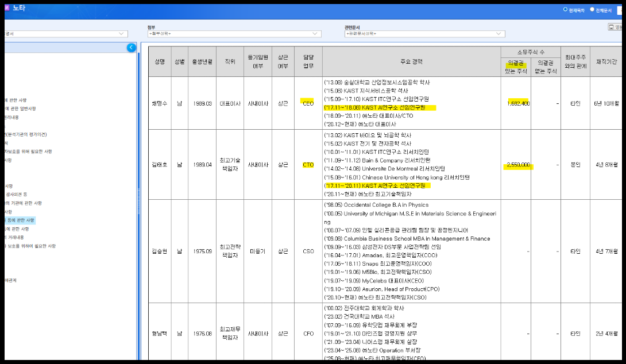Open the '거래내용' tree item
This screenshot has height=364, width=626.
point(14,237)
